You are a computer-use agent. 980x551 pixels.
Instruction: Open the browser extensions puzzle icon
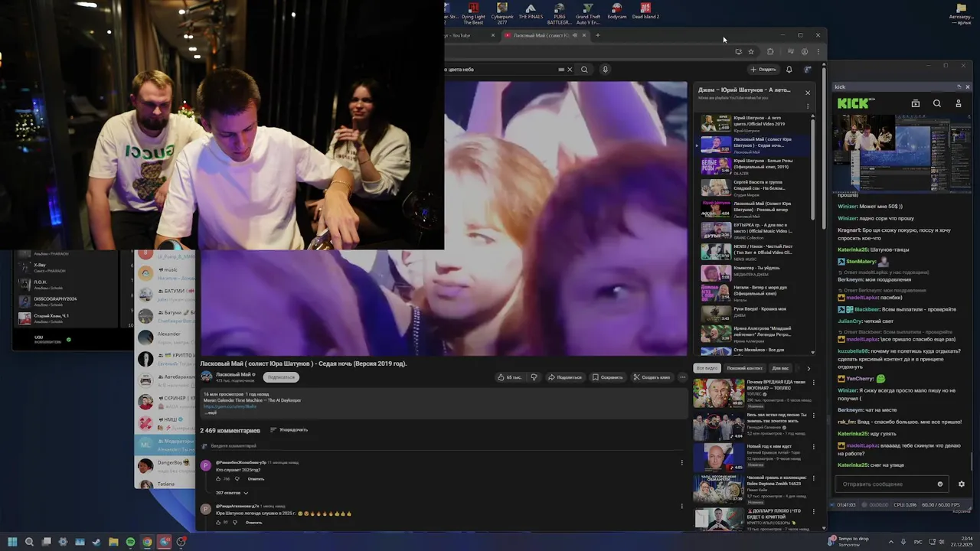[770, 51]
